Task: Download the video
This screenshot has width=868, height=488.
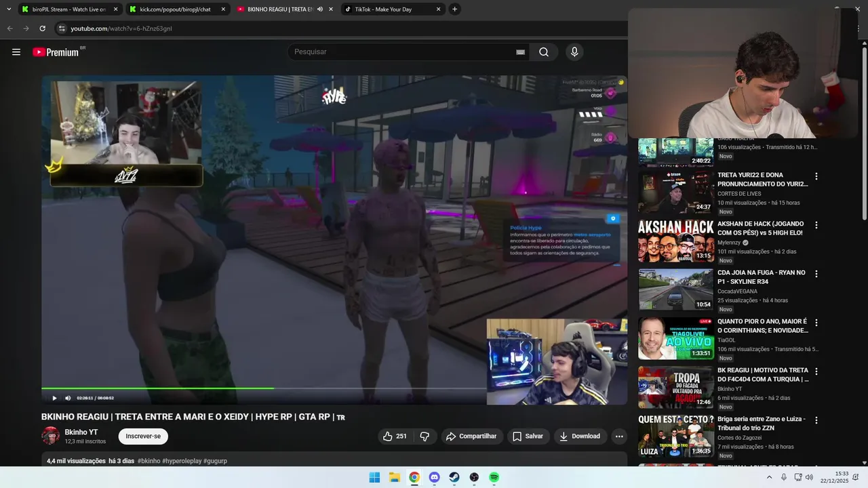Action: click(580, 436)
